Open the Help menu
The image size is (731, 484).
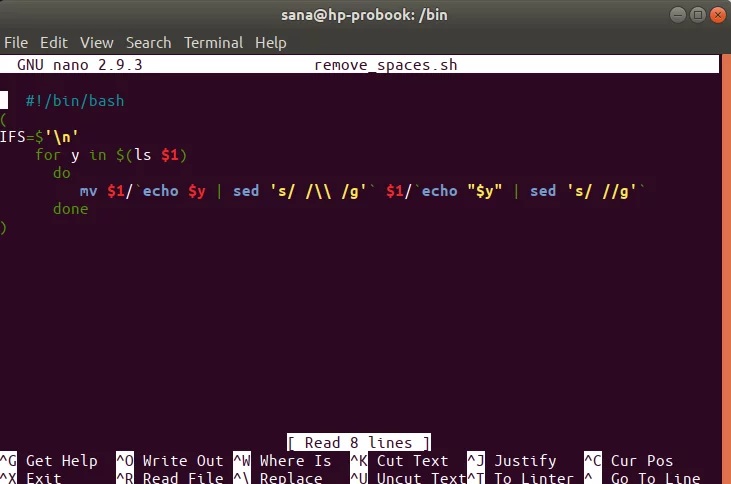coord(270,42)
